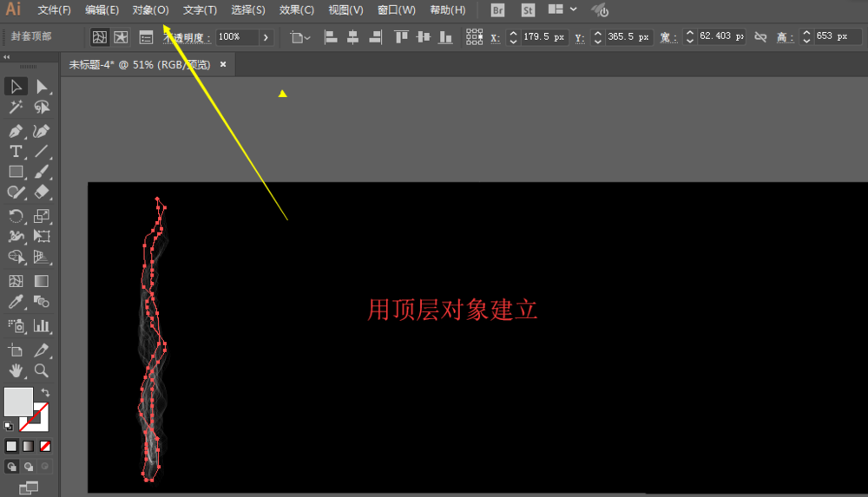868x497 pixels.
Task: Click vertical align bottom button
Action: coord(445,37)
